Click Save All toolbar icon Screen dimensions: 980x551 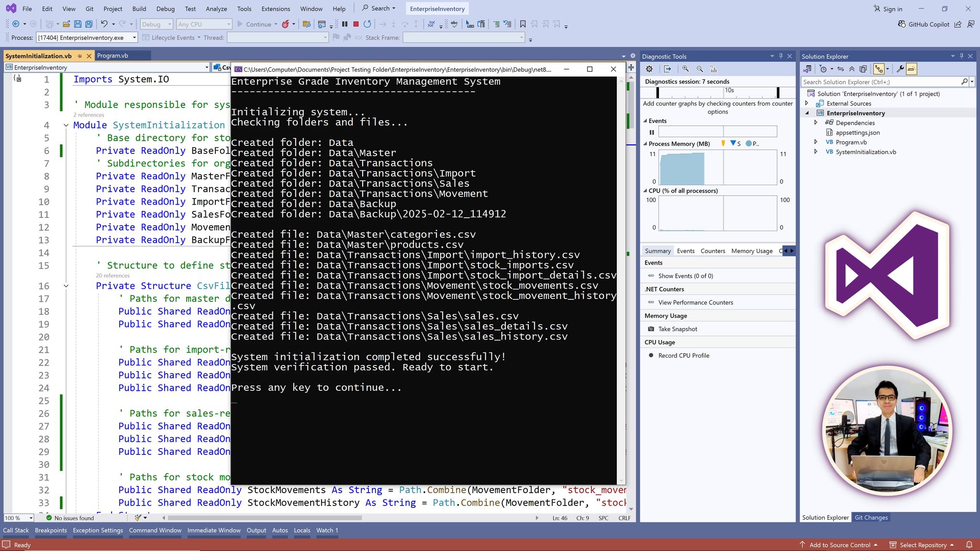(89, 24)
